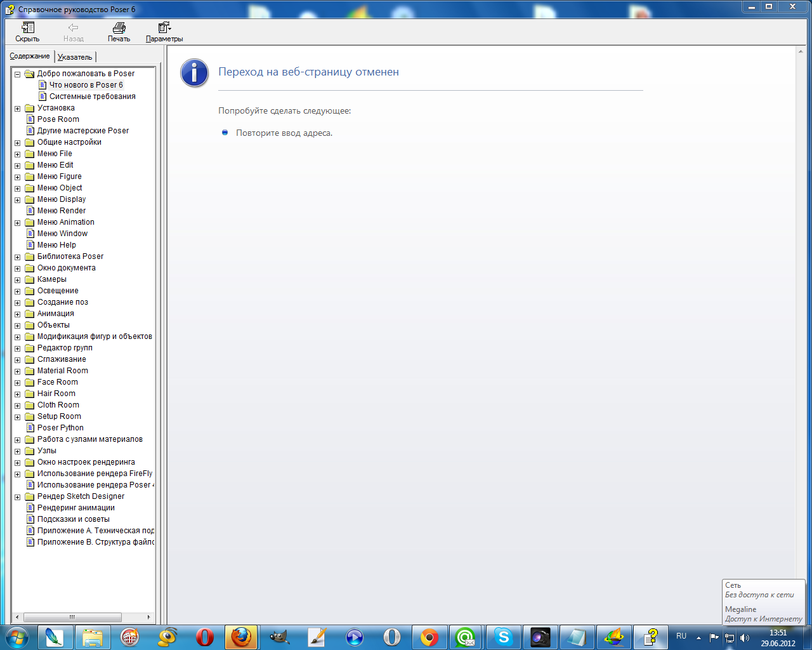Screen dimensions: 812x650
Task: Click the page icon beside Меню Render
Action: coord(30,211)
